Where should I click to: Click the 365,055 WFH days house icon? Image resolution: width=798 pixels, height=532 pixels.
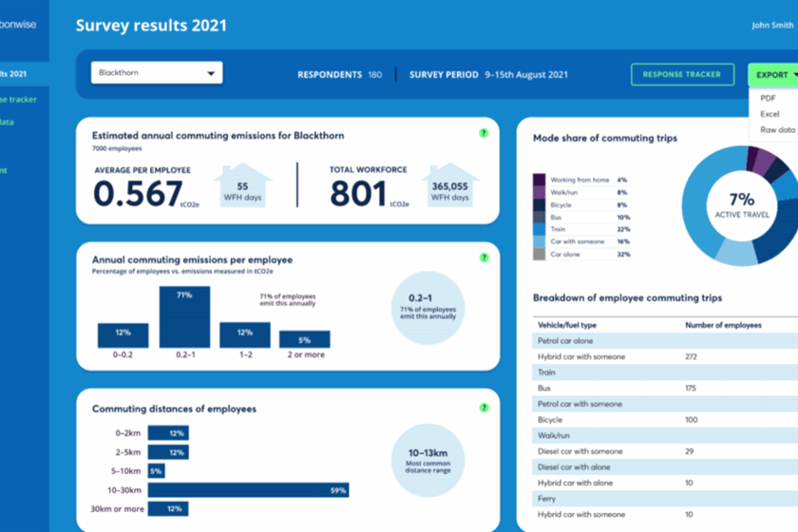tap(449, 185)
